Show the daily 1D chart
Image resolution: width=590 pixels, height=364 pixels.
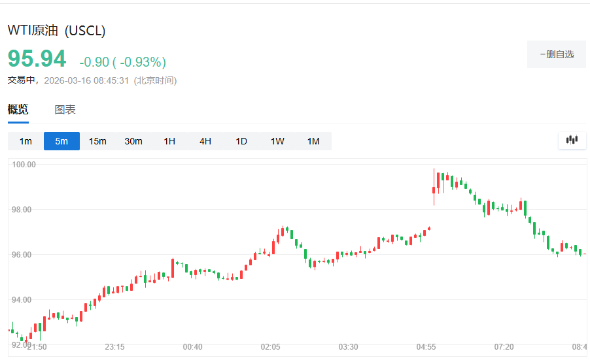coord(241,141)
